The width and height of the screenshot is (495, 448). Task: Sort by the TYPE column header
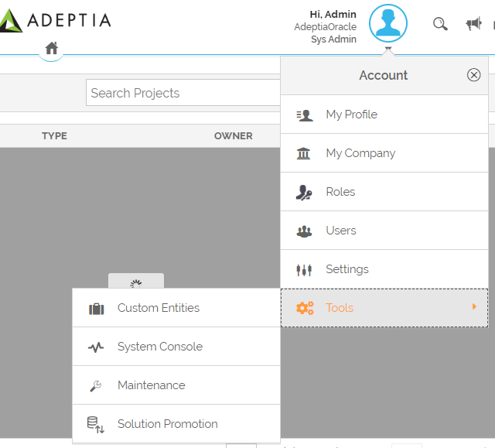(x=54, y=136)
